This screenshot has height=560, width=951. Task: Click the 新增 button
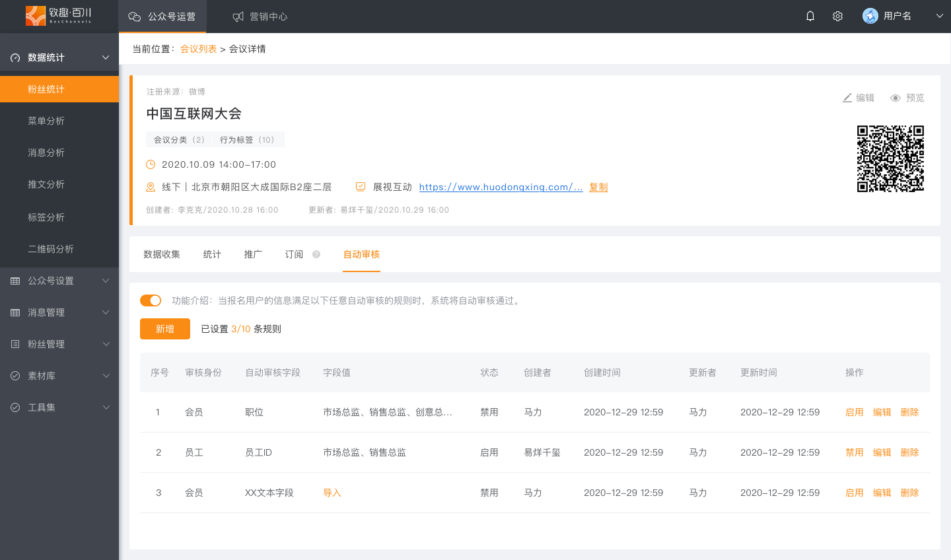pyautogui.click(x=165, y=329)
